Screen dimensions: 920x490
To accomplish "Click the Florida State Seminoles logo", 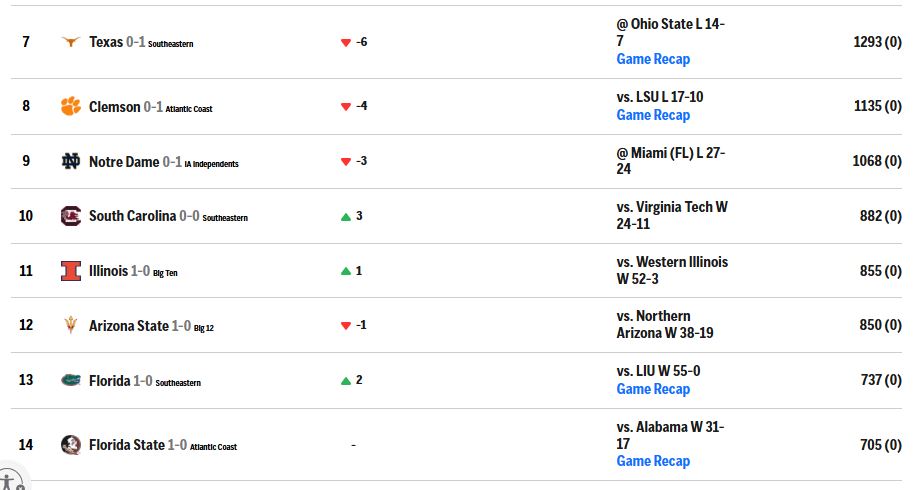I will pos(70,445).
